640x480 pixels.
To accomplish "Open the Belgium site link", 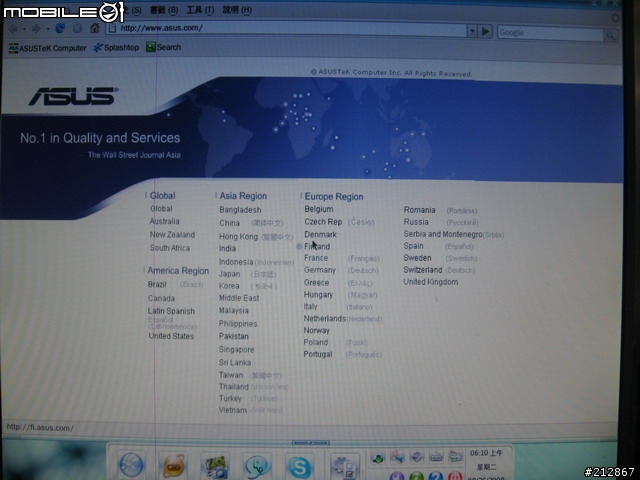I will [319, 209].
